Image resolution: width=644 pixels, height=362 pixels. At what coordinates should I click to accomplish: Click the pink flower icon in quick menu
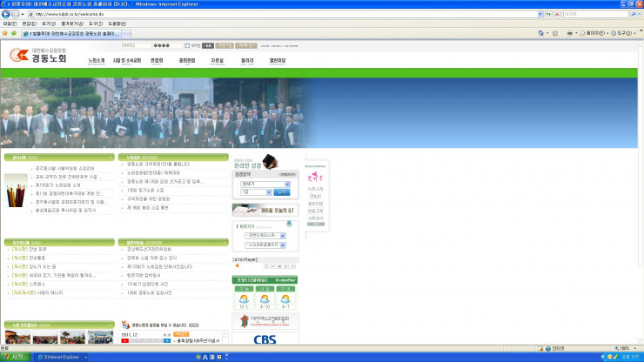click(x=315, y=178)
